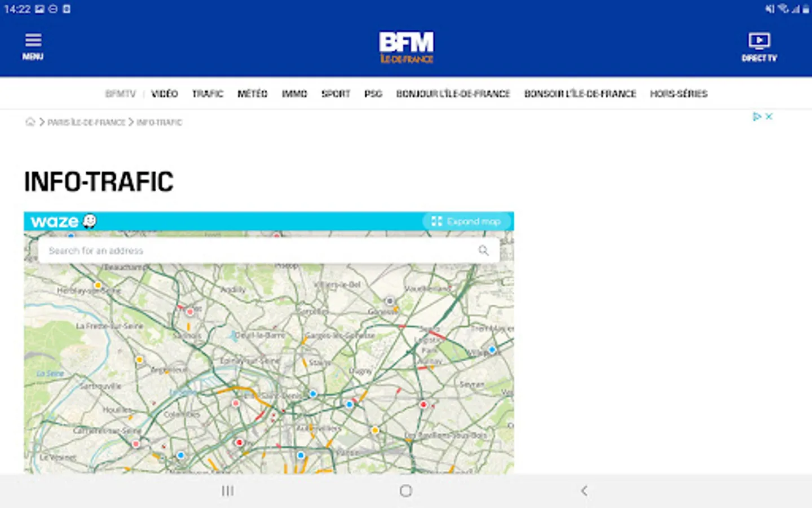Open the VIDÉO tab
The width and height of the screenshot is (812, 508).
(165, 94)
